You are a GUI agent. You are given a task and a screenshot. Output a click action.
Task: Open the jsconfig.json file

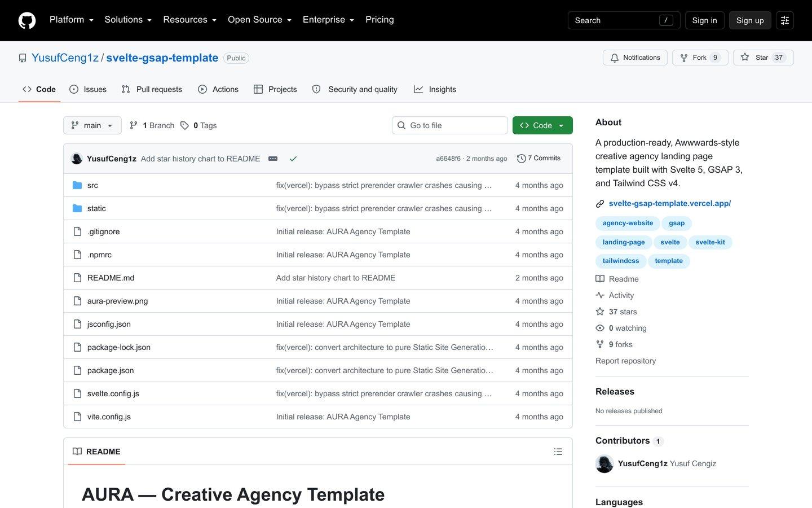click(109, 324)
